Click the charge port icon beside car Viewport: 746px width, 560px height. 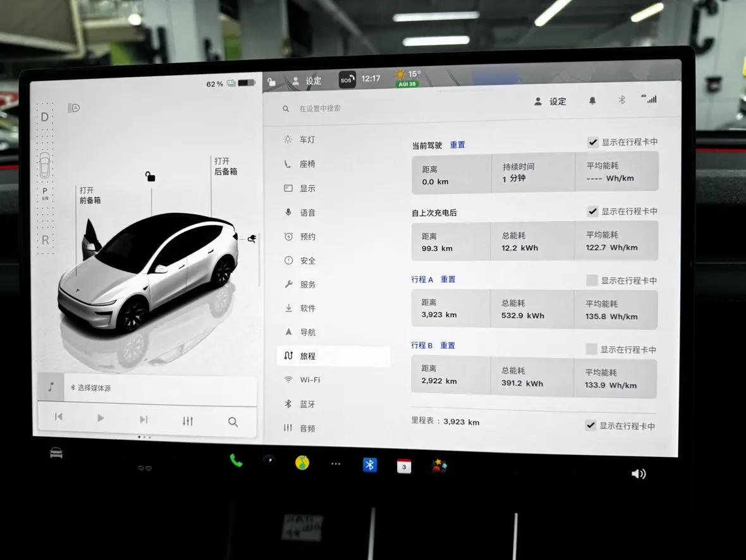point(252,239)
